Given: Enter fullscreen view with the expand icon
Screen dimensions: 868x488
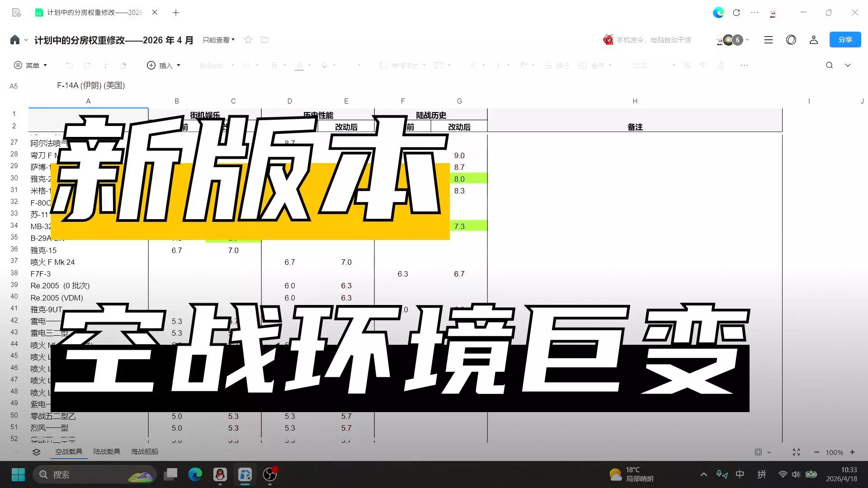Looking at the screenshot, I should tap(796, 452).
